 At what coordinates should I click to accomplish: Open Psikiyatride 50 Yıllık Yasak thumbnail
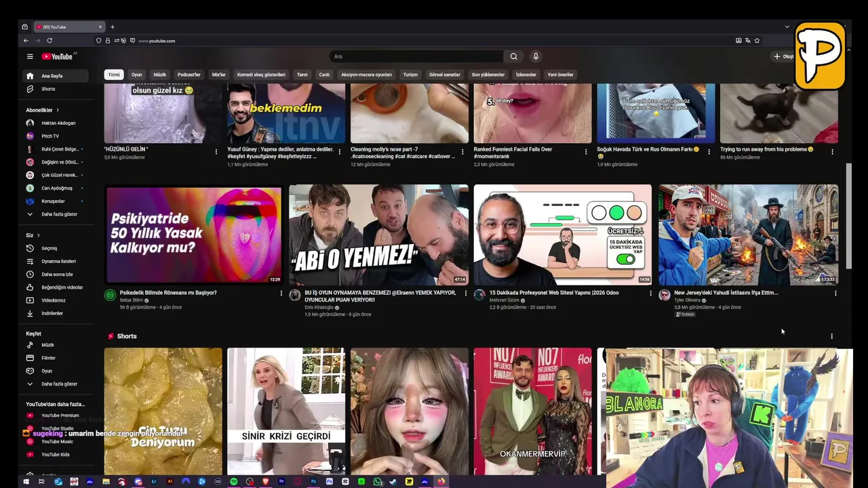point(193,234)
